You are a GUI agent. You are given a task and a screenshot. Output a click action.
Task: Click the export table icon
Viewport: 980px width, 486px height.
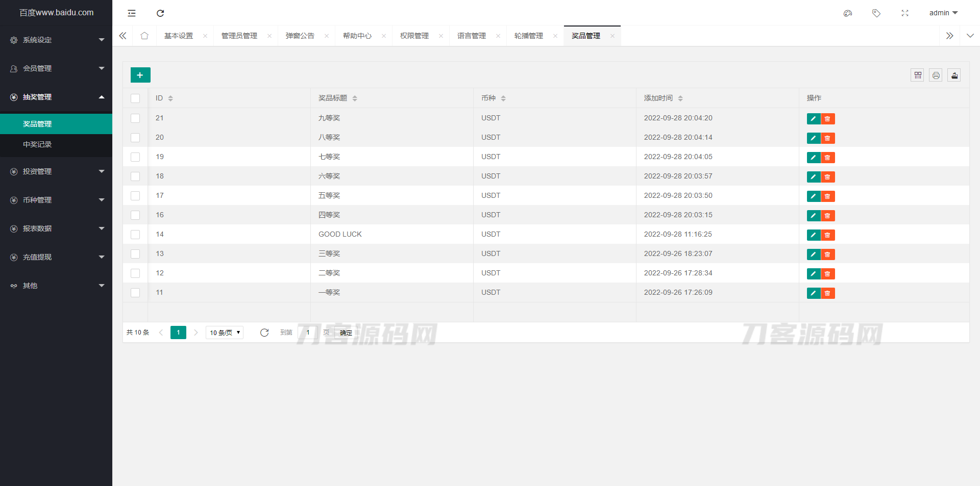pos(954,75)
